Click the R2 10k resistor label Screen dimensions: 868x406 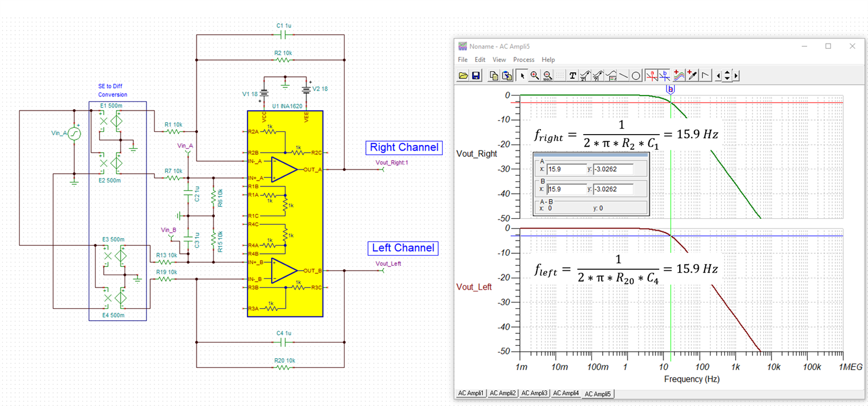[283, 53]
